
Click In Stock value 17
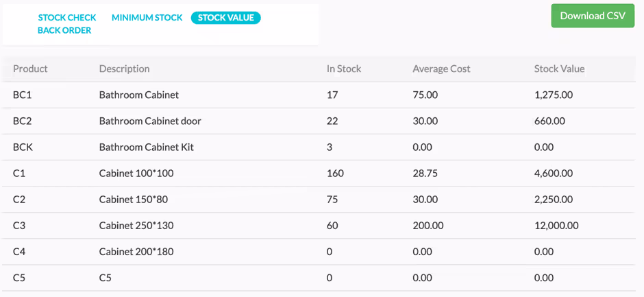pyautogui.click(x=332, y=95)
